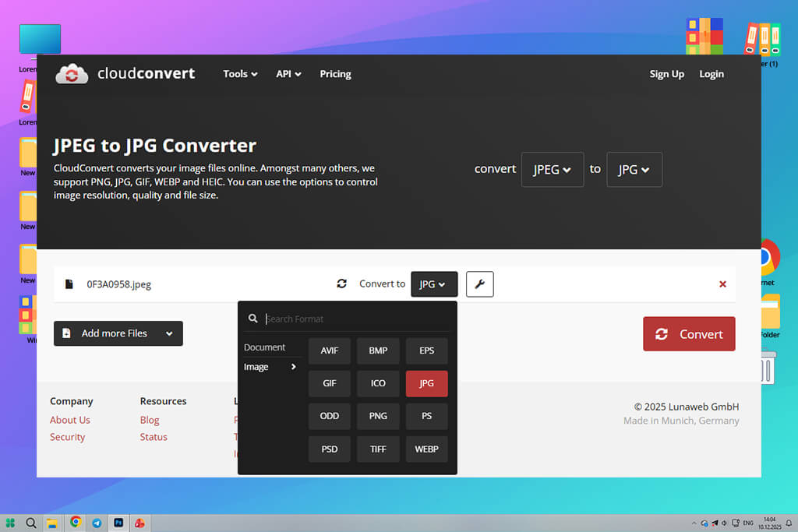The image size is (798, 532).
Task: Open taskbar search magnifier
Action: (x=31, y=523)
